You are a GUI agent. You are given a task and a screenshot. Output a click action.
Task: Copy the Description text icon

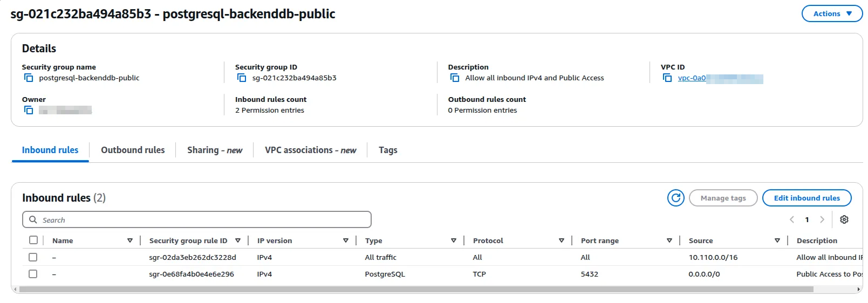click(455, 78)
